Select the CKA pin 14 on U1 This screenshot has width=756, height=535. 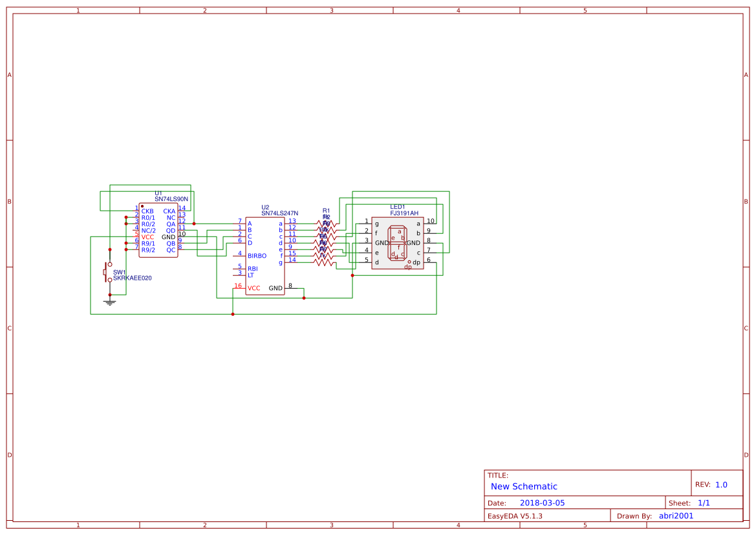point(169,211)
